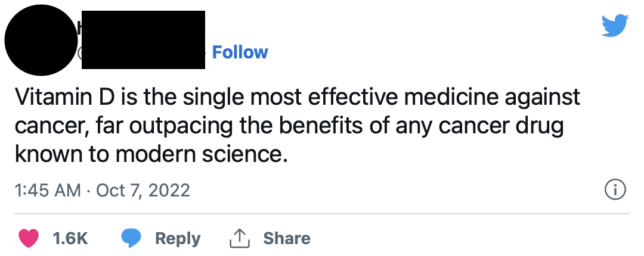Screen dimensions: 644x256
Task: Click the redacted author handle beside Follow
Action: 143,55
